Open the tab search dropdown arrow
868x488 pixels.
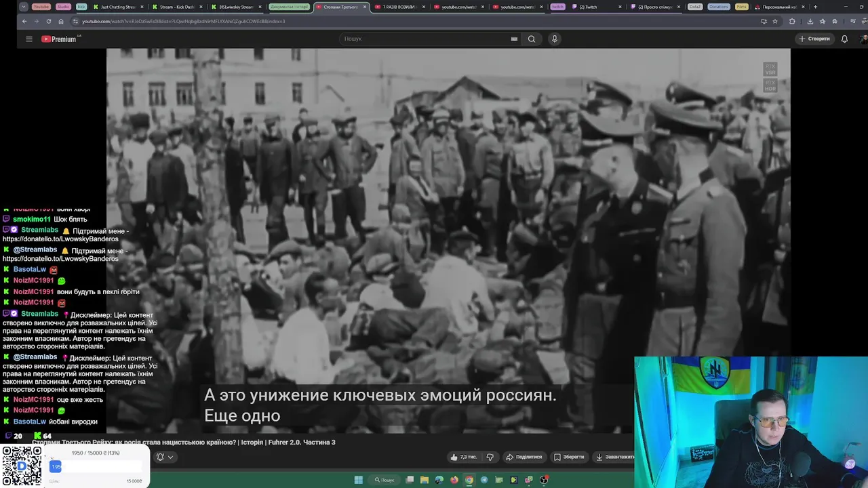(24, 7)
